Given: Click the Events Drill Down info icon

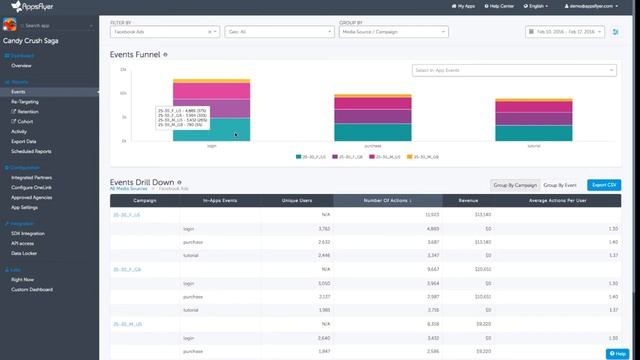Looking at the screenshot, I should coord(179,182).
